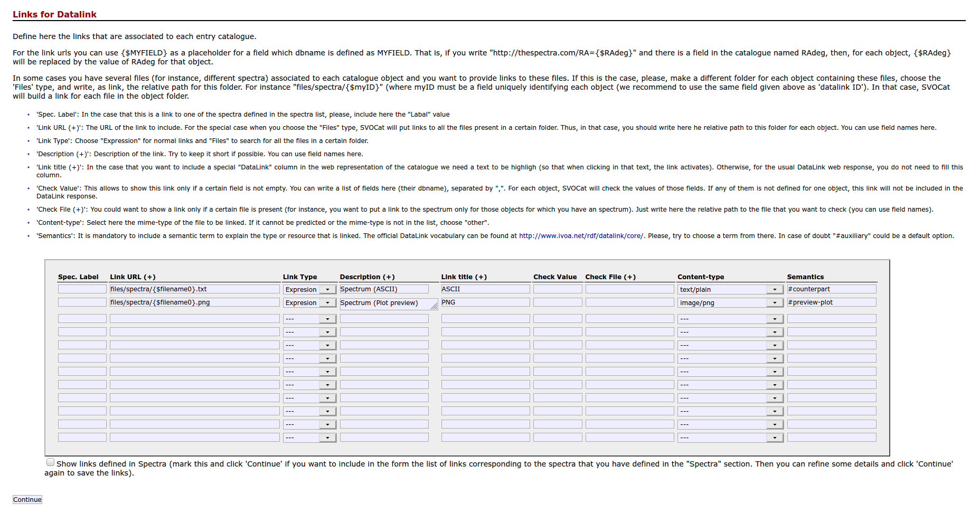Open Link Type dropdown for the .txt row
The image size is (980, 513).
point(309,289)
